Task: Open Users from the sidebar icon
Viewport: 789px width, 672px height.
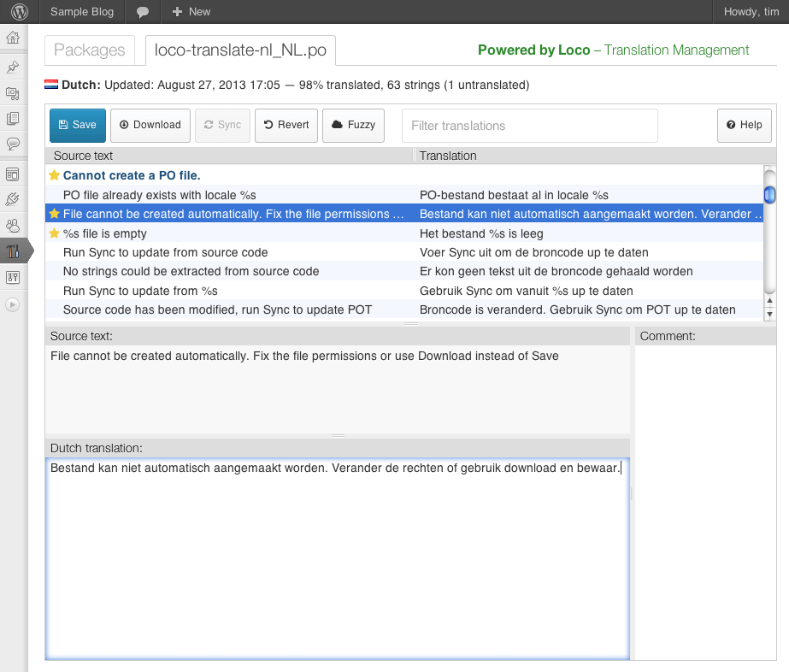Action: pos(13,226)
